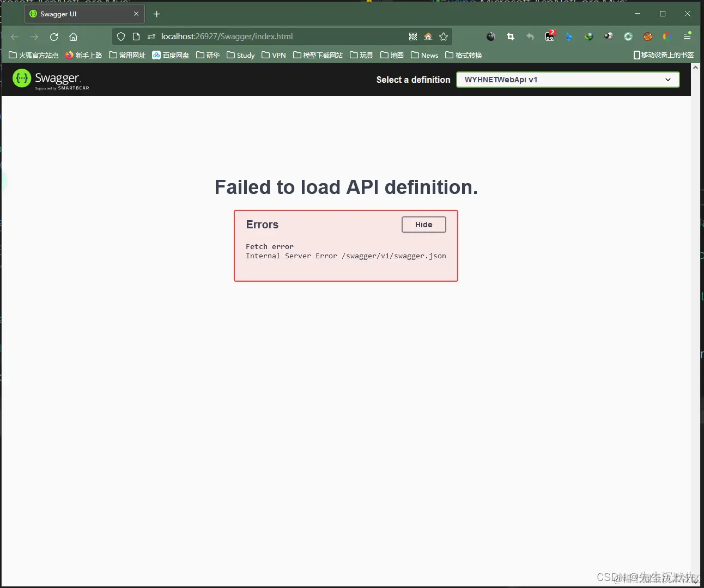This screenshot has width=704, height=588.
Task: Open the orange blocked-circle extension icon
Action: (x=648, y=37)
